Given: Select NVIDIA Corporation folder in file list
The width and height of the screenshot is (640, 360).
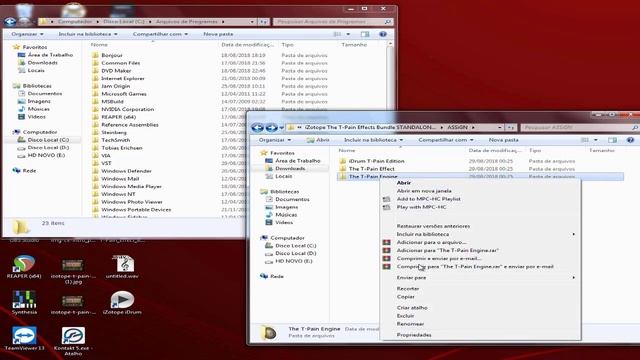Looking at the screenshot, I should (127, 109).
